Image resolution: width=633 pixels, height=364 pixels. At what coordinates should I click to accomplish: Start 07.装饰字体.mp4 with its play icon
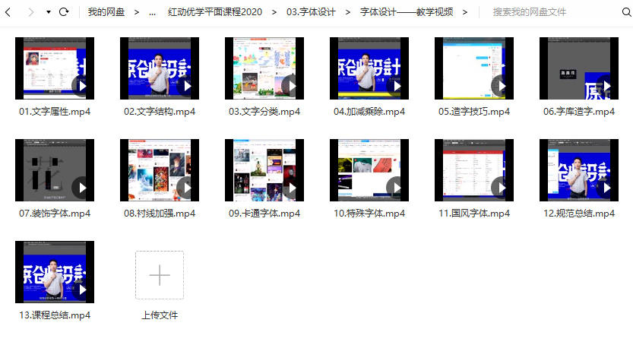click(x=82, y=187)
